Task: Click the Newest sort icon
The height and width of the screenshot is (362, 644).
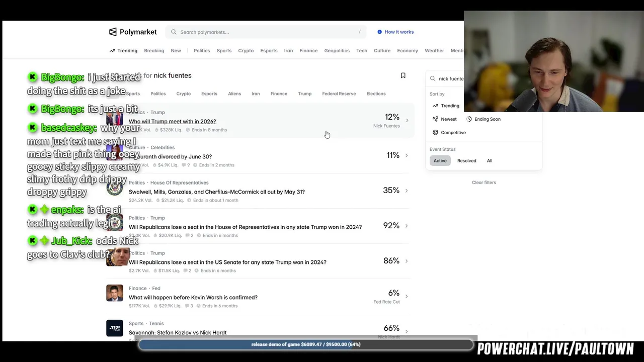Action: [435, 119]
